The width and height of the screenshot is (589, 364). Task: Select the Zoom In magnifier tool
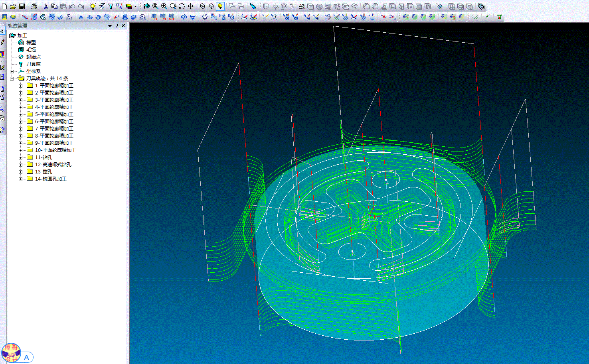(164, 6)
